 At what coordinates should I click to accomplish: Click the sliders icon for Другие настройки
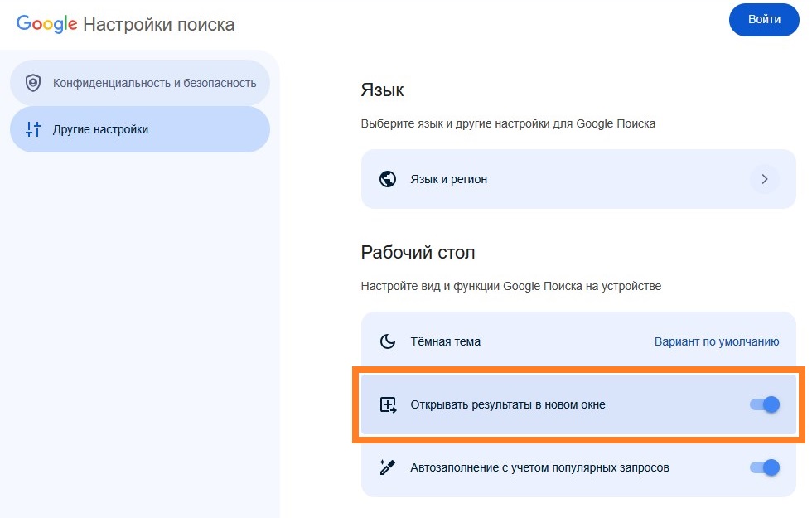tap(33, 129)
